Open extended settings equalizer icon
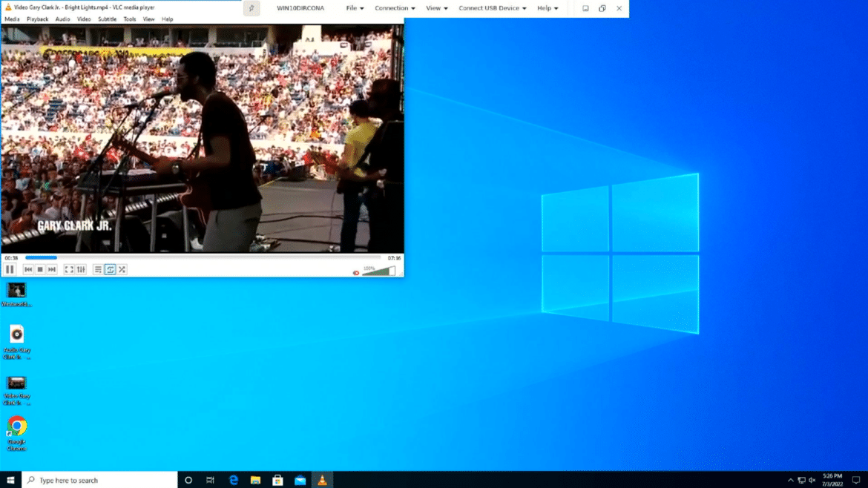868x488 pixels. click(x=81, y=269)
